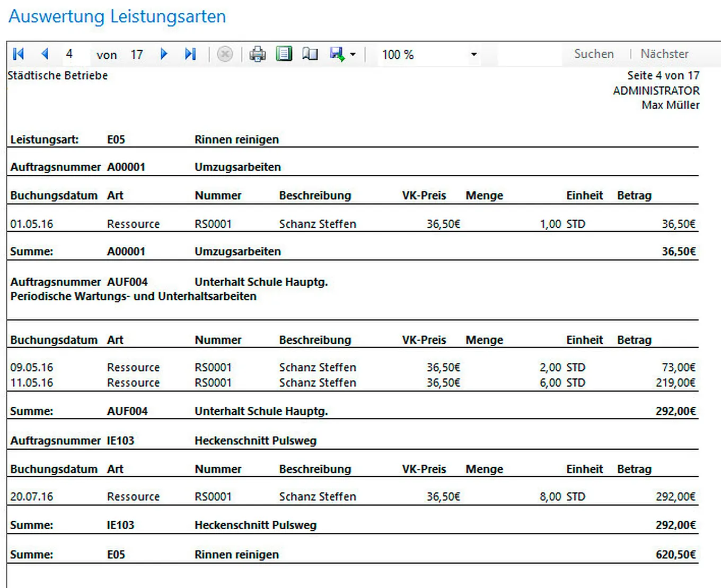721x588 pixels.
Task: Toggle print layout view
Action: tap(284, 54)
